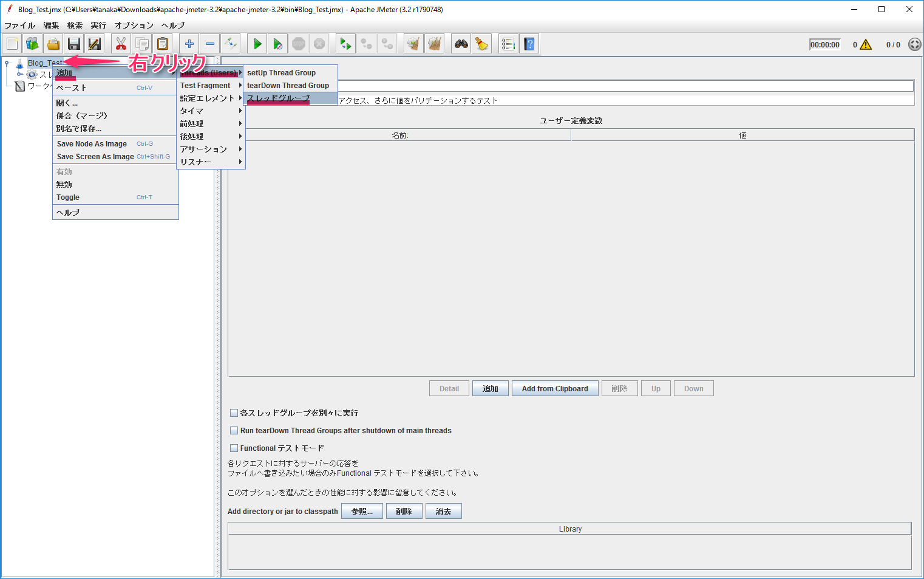924x579 pixels.
Task: Save the test plan with the floppy icon
Action: click(74, 44)
